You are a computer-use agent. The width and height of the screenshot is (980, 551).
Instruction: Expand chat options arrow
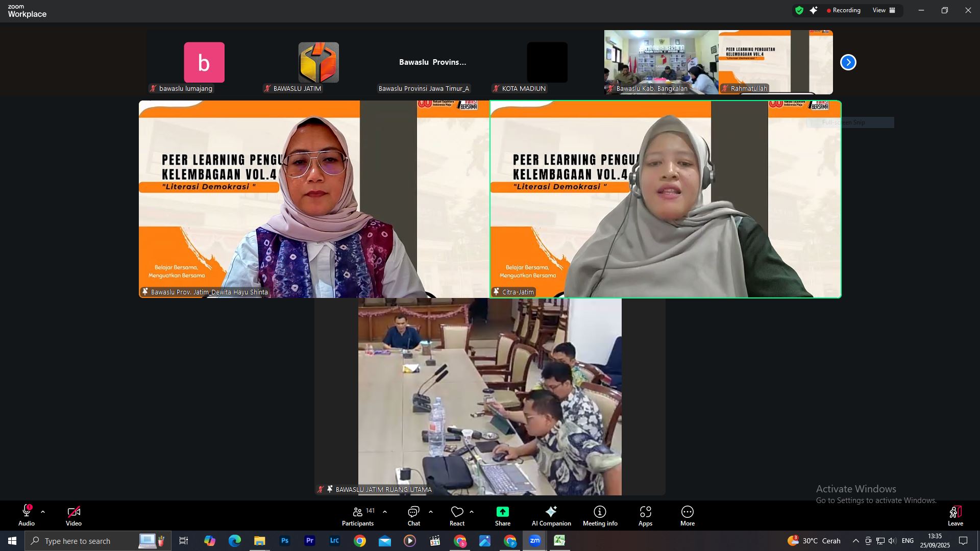pyautogui.click(x=431, y=512)
